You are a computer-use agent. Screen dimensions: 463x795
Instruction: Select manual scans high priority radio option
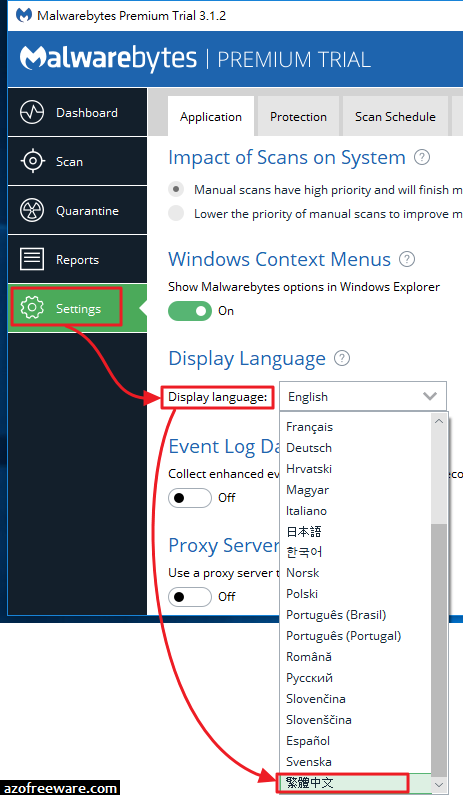(x=176, y=189)
